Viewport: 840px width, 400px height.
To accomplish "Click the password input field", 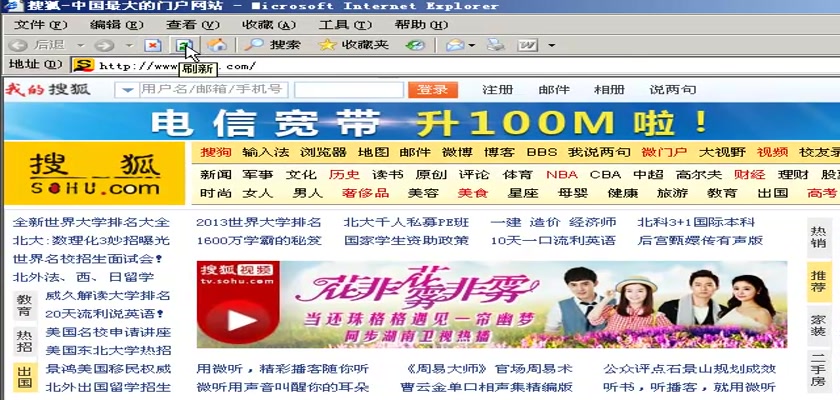I will click(349, 90).
